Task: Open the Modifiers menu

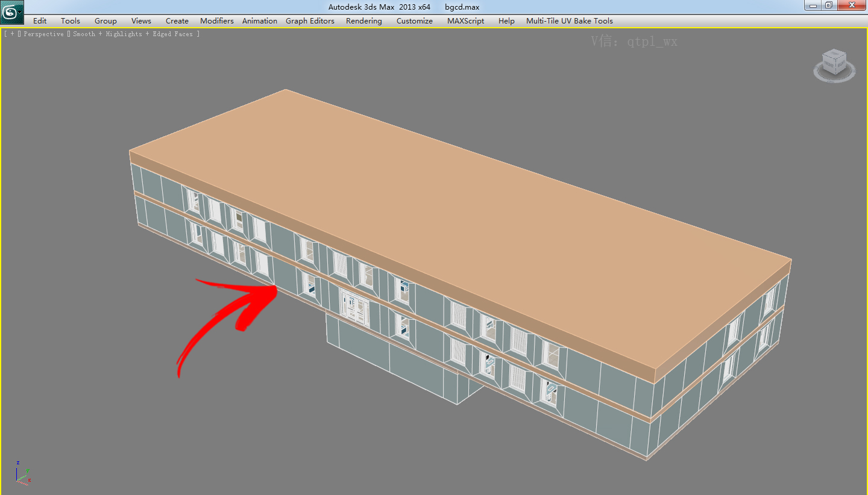Action: (217, 20)
